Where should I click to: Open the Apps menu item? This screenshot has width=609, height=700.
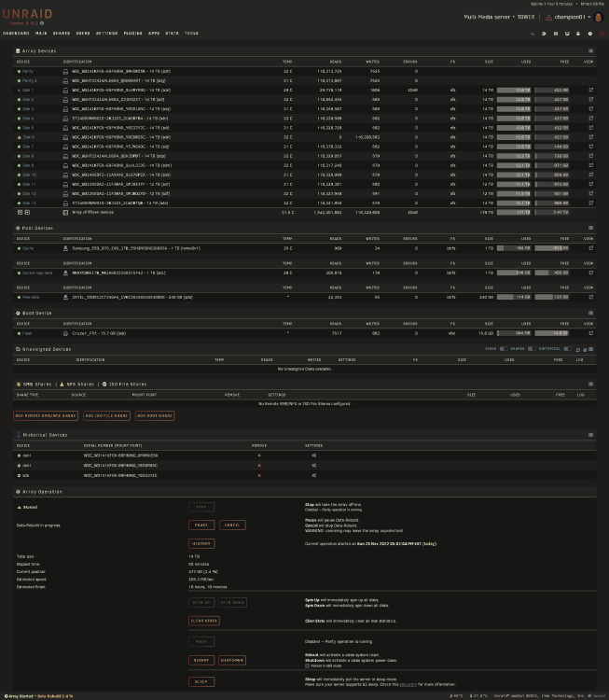pos(154,33)
